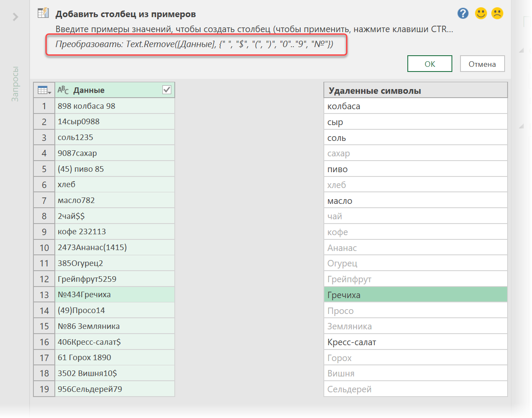Confirm with the OK button

[430, 64]
